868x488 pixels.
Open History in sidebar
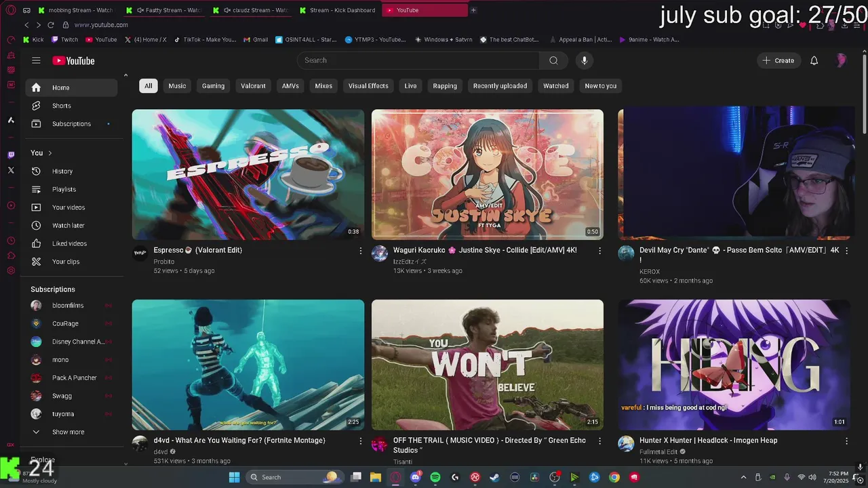(71, 171)
